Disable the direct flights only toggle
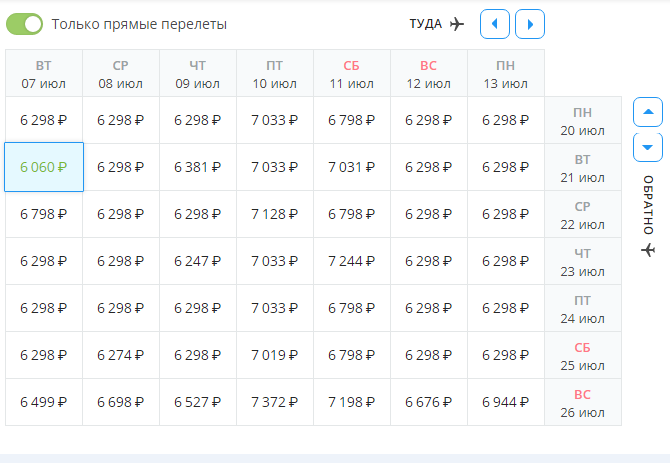Screen dimensions: 670x463 coord(31,23)
